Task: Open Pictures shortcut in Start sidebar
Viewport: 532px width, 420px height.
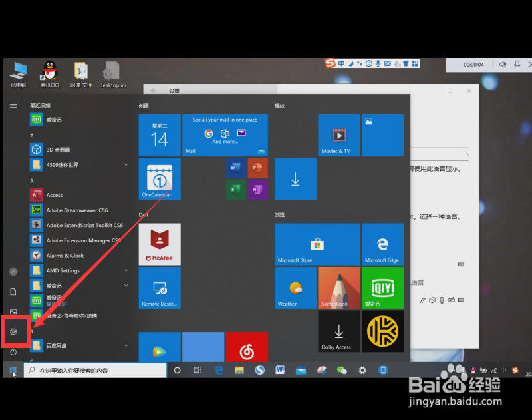Action: [x=13, y=312]
